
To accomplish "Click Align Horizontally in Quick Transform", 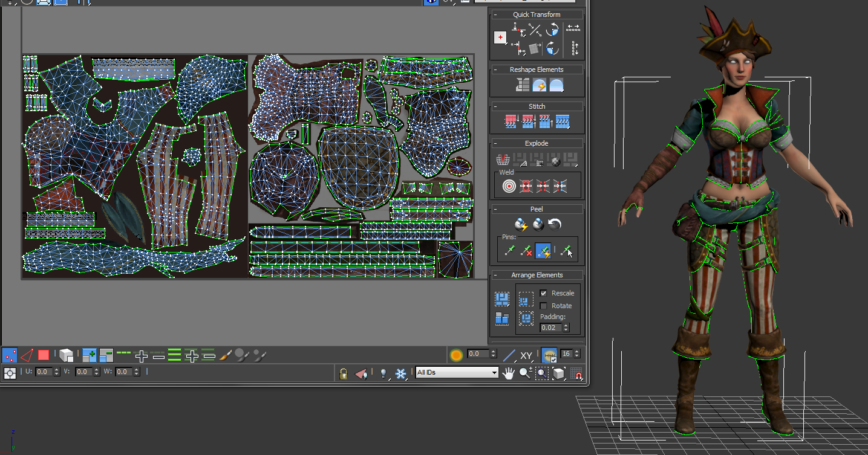I will pyautogui.click(x=518, y=28).
